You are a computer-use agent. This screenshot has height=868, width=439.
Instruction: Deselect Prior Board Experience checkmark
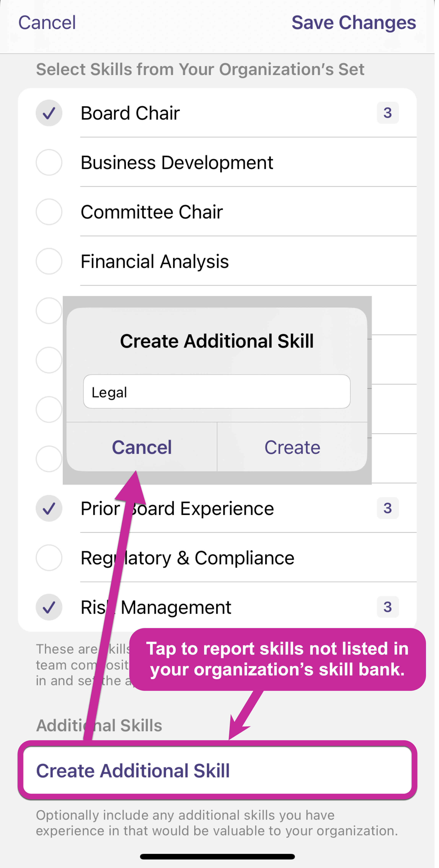[49, 508]
